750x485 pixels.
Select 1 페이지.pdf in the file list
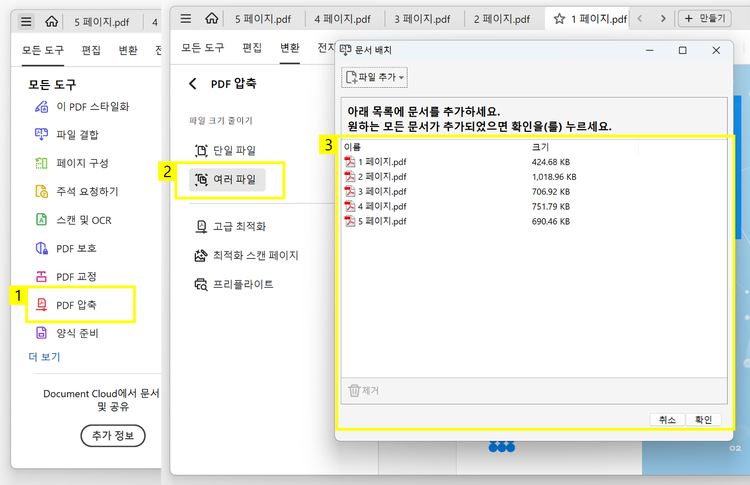tap(375, 162)
